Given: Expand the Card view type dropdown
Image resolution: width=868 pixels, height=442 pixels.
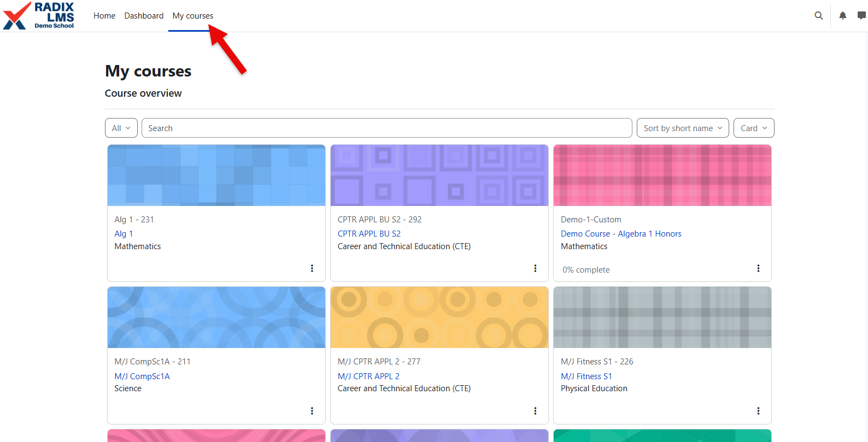Looking at the screenshot, I should tap(754, 128).
